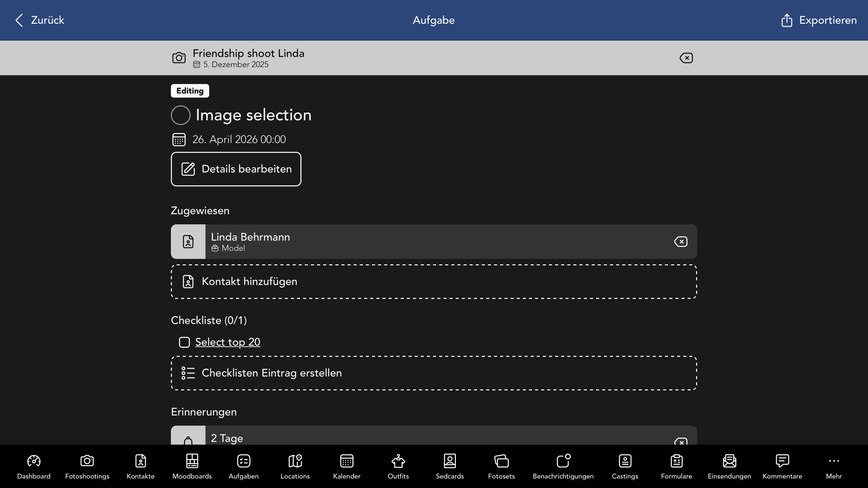Check the Select top 20 checkbox
The image size is (868, 488).
(184, 342)
